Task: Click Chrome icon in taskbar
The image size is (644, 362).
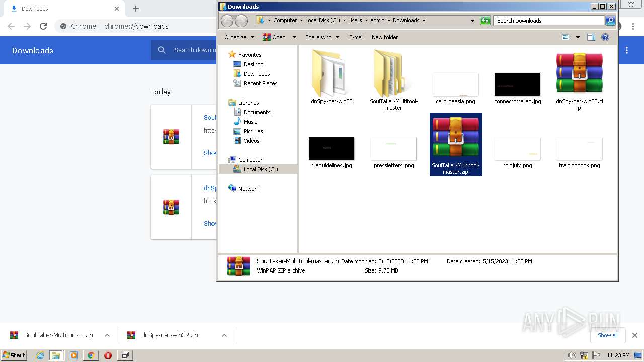Action: pyautogui.click(x=91, y=355)
